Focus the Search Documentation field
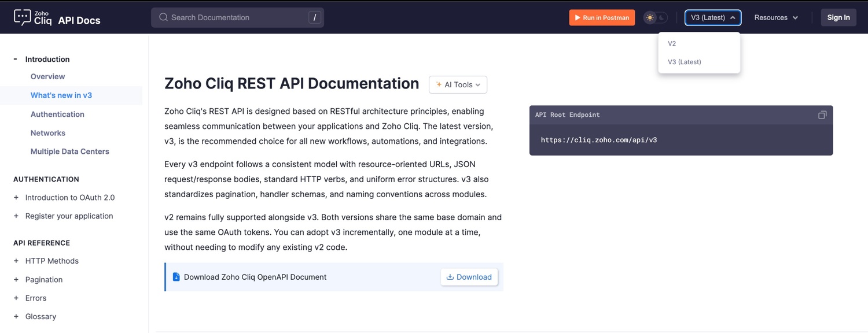The image size is (868, 333). [237, 17]
